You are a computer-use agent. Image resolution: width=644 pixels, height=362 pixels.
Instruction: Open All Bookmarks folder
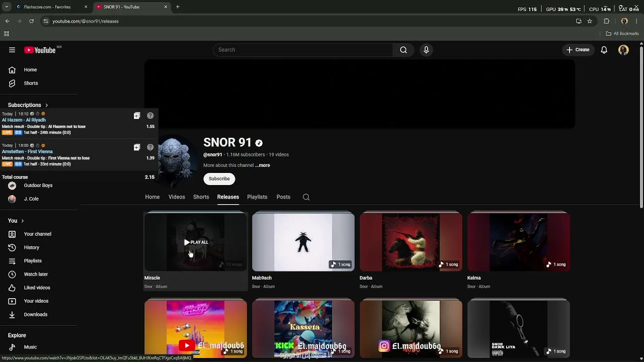[622, 34]
